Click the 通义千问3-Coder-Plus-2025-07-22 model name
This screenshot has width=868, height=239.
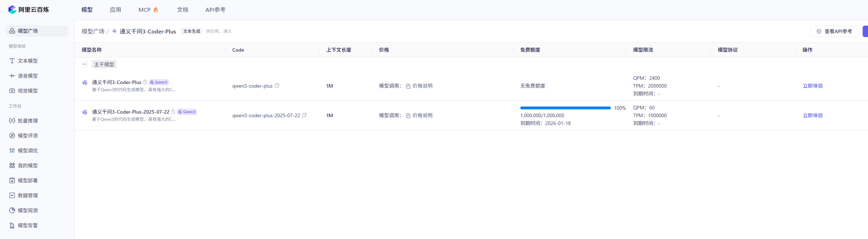tap(131, 112)
